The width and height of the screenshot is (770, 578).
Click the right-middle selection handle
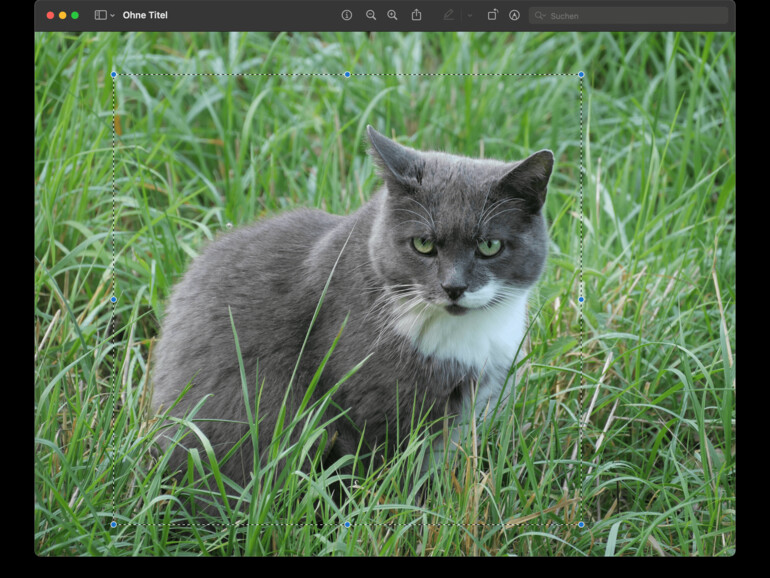[x=581, y=300]
